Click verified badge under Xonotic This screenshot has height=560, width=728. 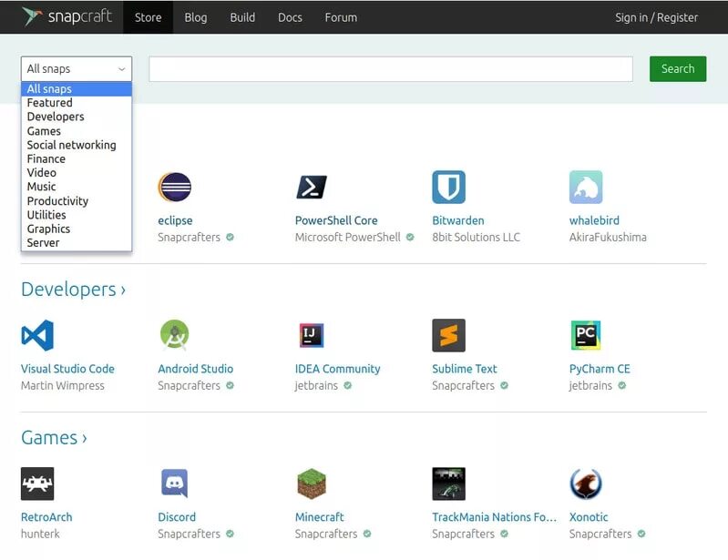pyautogui.click(x=641, y=534)
